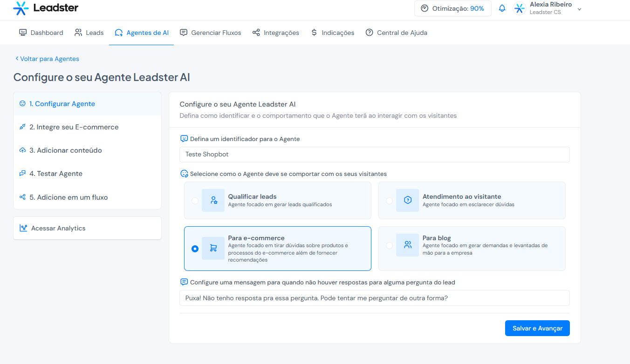The image size is (630, 364).
Task: Go to step 1. Configurar Agente
Action: [x=88, y=104]
